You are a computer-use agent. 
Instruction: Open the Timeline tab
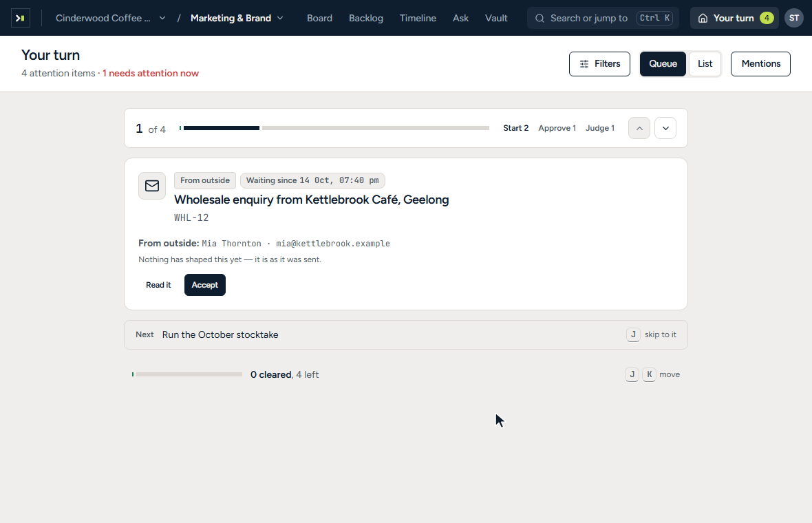[x=418, y=18]
